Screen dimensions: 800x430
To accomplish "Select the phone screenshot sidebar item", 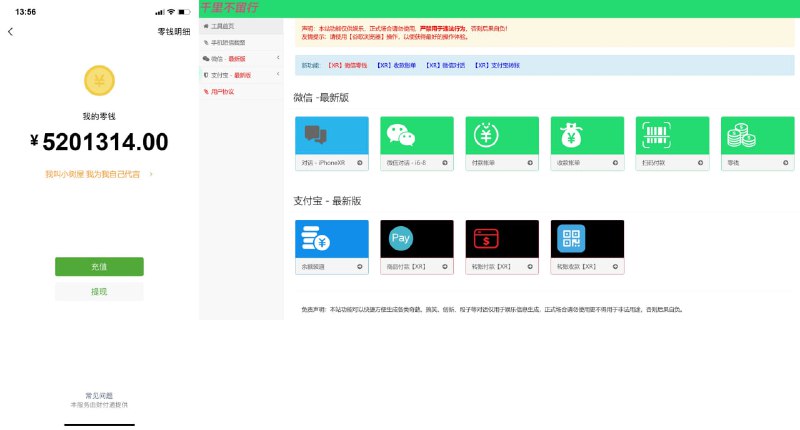I will (241, 42).
